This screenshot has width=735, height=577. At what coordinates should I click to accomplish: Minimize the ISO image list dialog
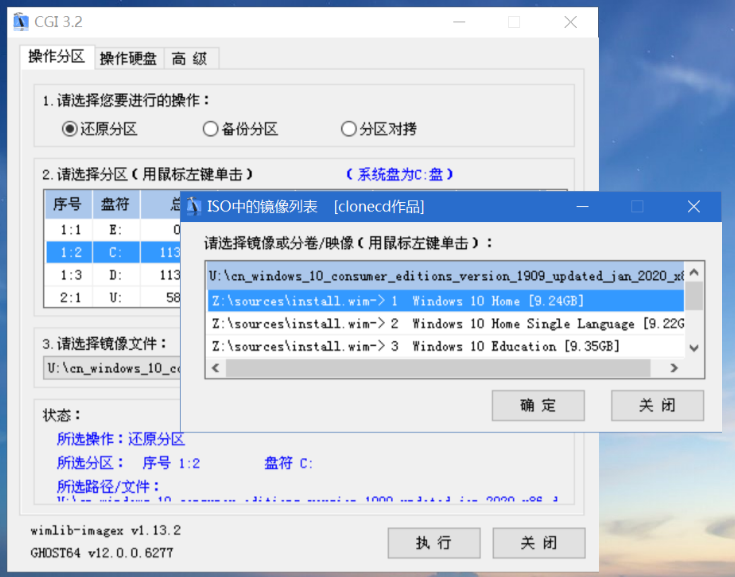click(583, 206)
